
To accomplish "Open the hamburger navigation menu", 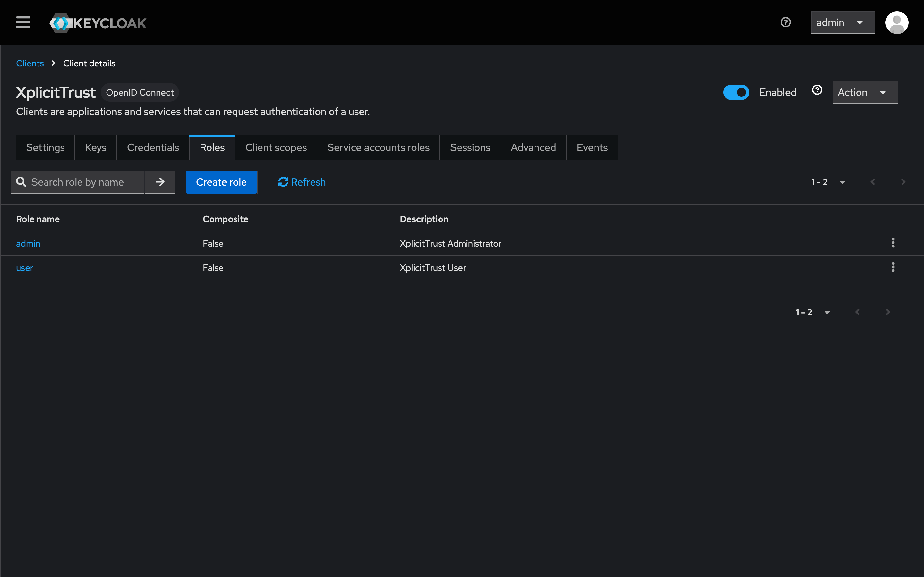I will 23,22.
